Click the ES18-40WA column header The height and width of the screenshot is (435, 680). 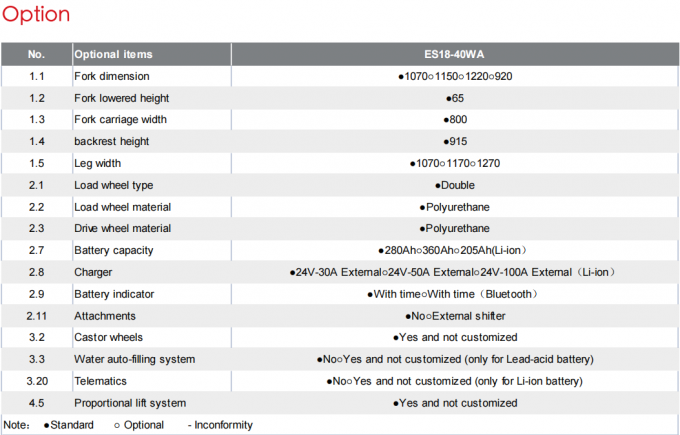point(454,54)
